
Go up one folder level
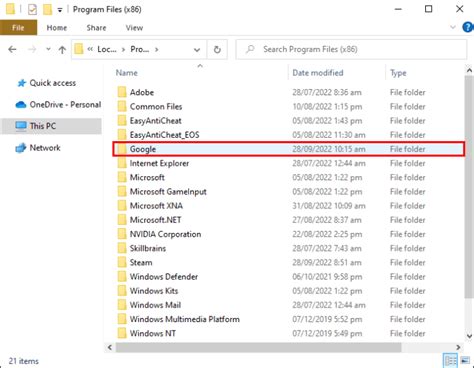click(62, 50)
